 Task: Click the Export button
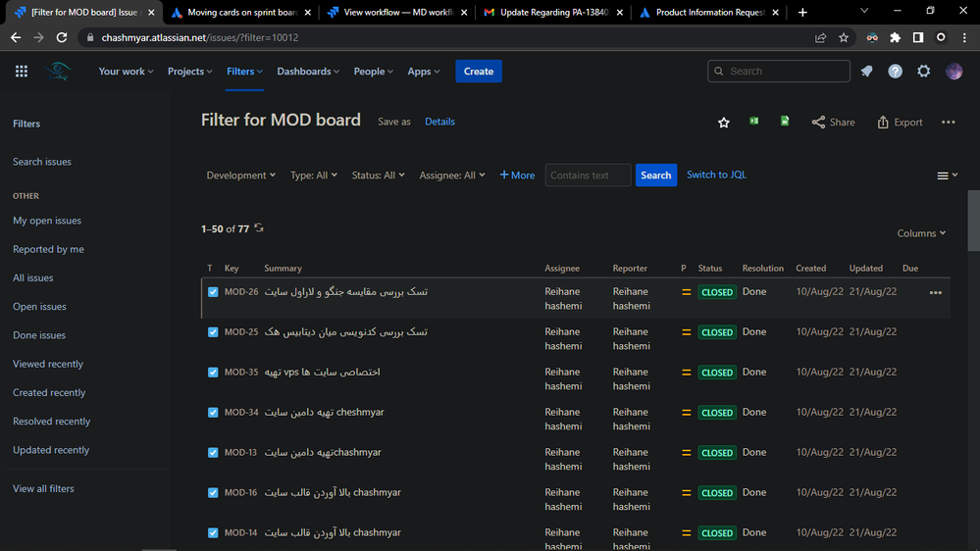click(x=900, y=123)
